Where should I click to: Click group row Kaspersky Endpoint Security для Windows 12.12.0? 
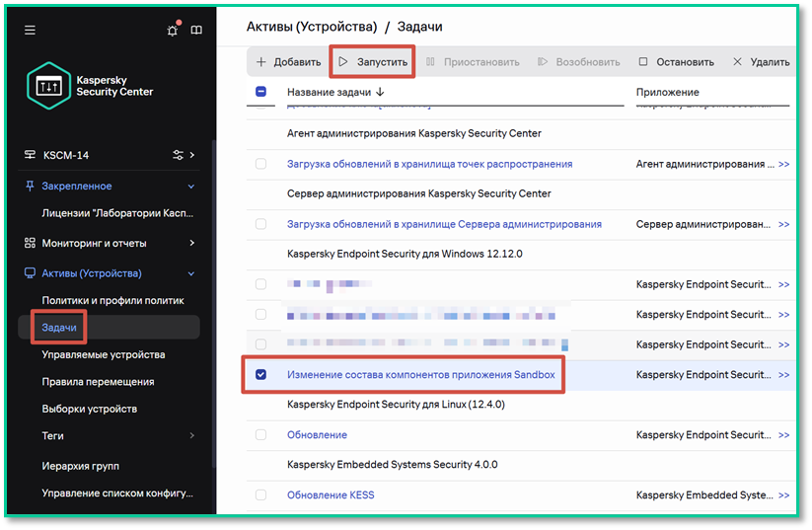pos(405,254)
